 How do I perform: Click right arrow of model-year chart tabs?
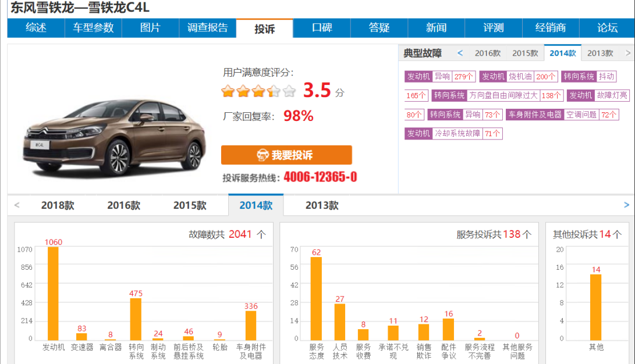pos(626,205)
